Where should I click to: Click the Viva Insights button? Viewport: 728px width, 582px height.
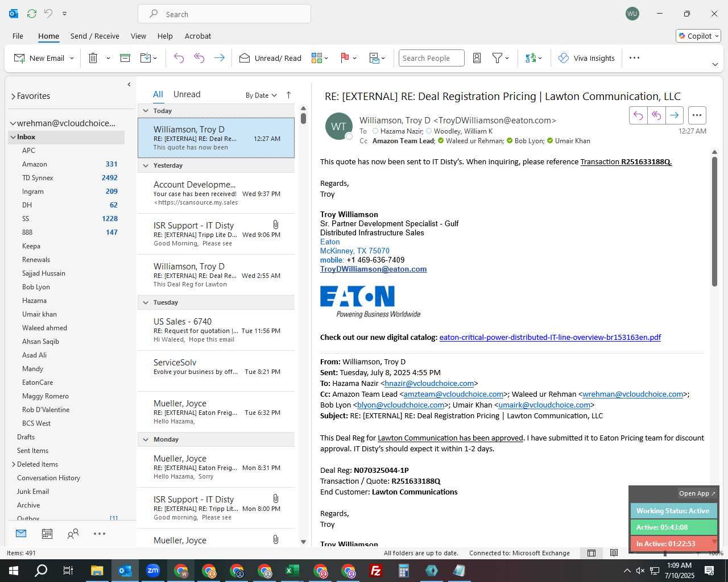pos(586,58)
